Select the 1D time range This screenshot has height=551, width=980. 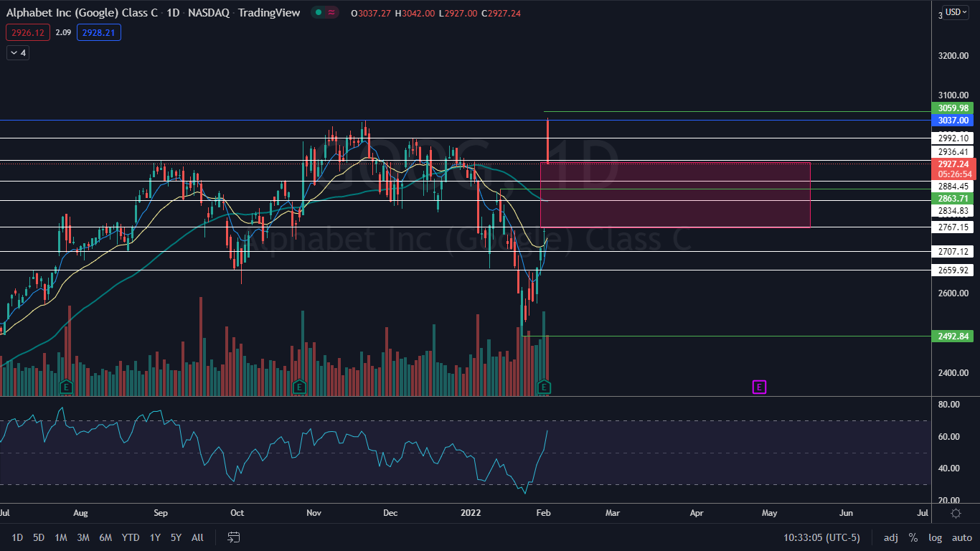[x=17, y=537]
